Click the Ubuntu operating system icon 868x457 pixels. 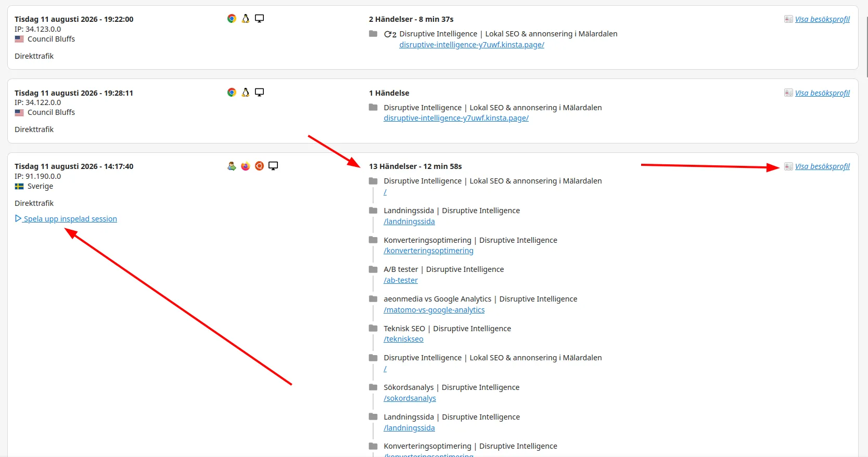259,166
